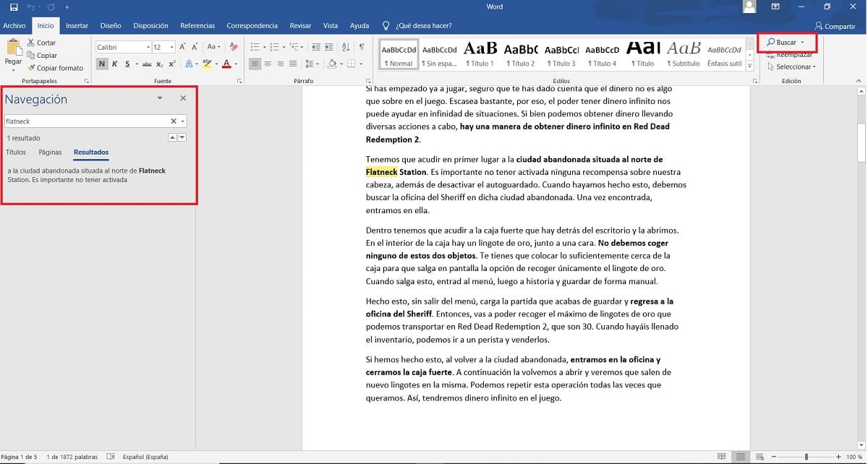Center-align the paragraph text
This screenshot has height=464, width=868.
click(x=268, y=64)
